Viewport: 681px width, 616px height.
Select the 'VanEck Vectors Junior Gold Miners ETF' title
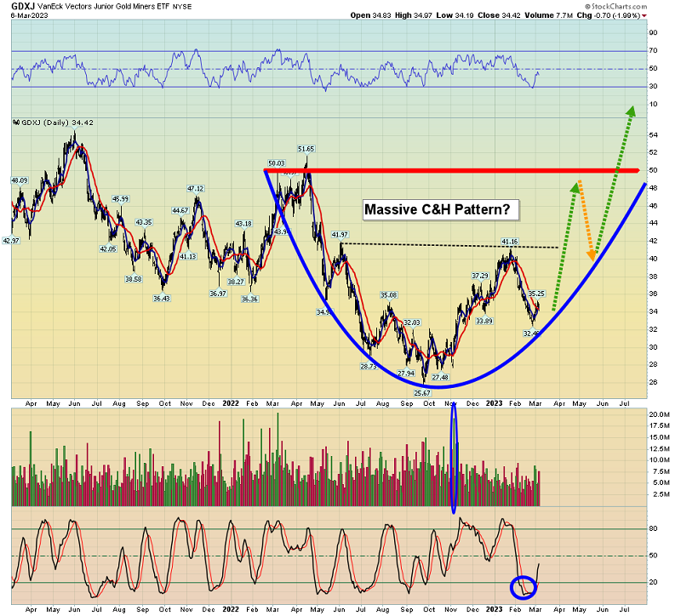(104, 7)
